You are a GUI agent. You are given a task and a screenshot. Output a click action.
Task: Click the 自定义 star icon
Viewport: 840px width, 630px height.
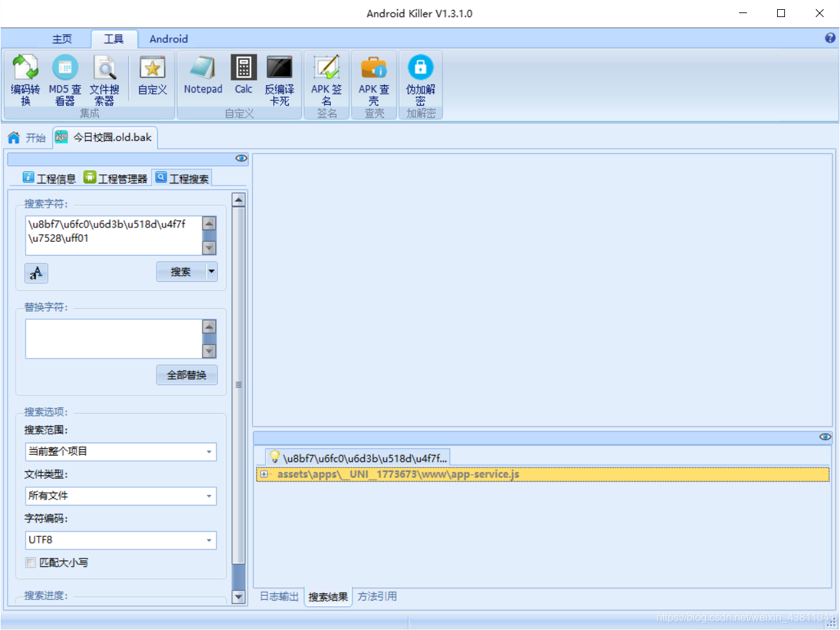(x=152, y=68)
